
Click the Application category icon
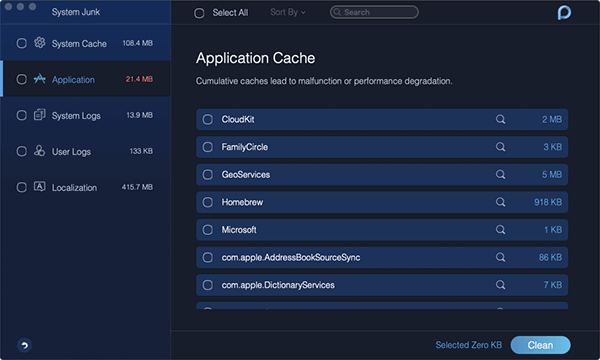(x=39, y=79)
